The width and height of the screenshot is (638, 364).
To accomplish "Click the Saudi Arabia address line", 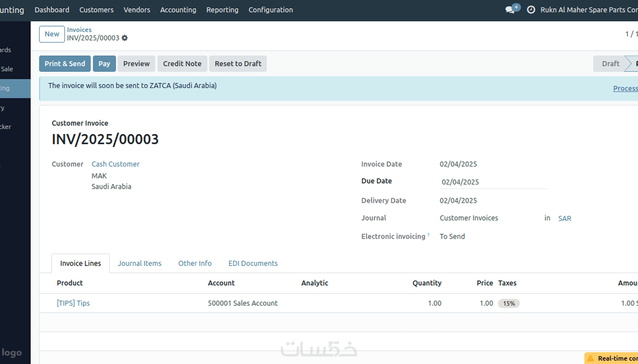I will coord(111,187).
